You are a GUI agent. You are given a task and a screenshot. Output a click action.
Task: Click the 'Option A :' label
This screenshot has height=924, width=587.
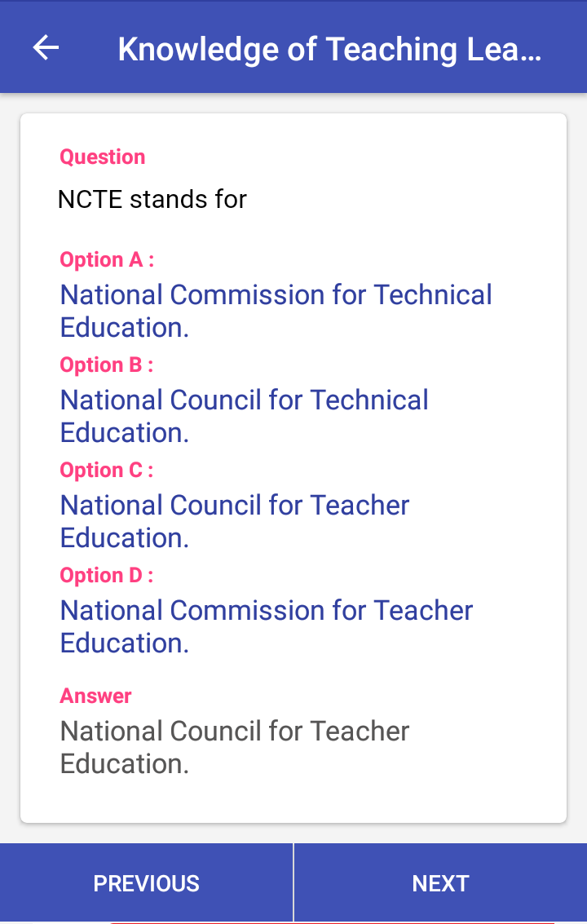pyautogui.click(x=107, y=259)
